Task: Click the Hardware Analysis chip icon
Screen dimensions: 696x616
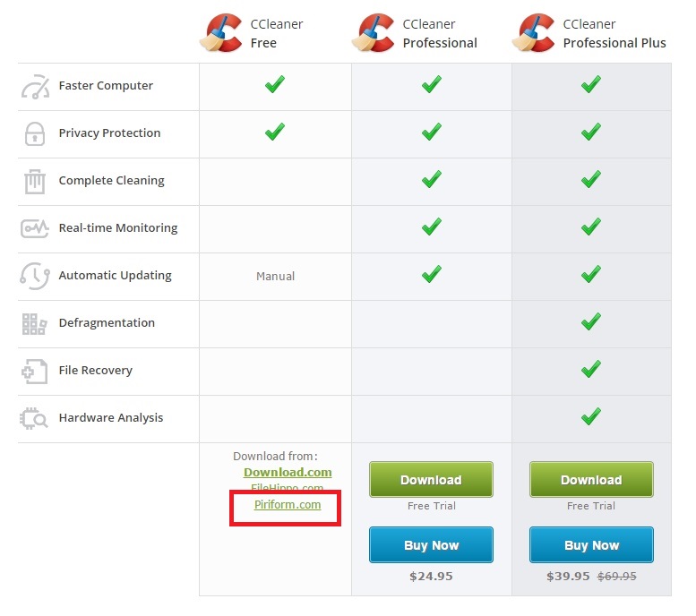Action: pos(34,418)
